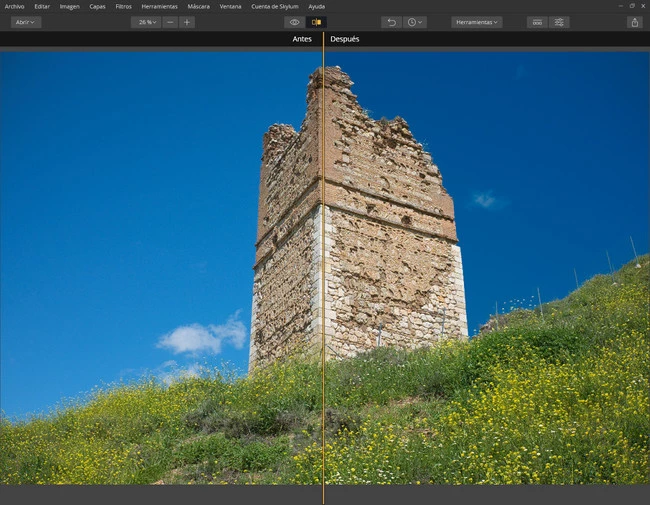Screen dimensions: 650x505
Task: Expand the Abrir dropdown button
Action: [26, 22]
